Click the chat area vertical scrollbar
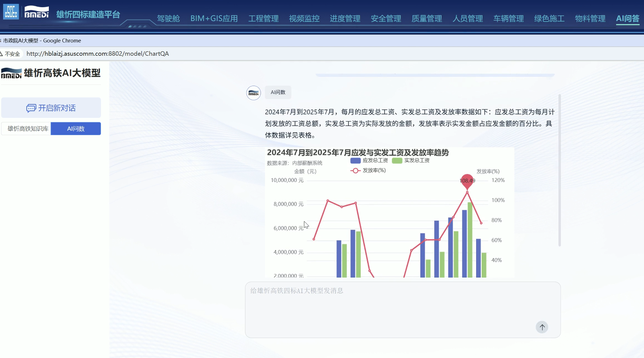Screen dimensions: 644x358 (x=559, y=170)
